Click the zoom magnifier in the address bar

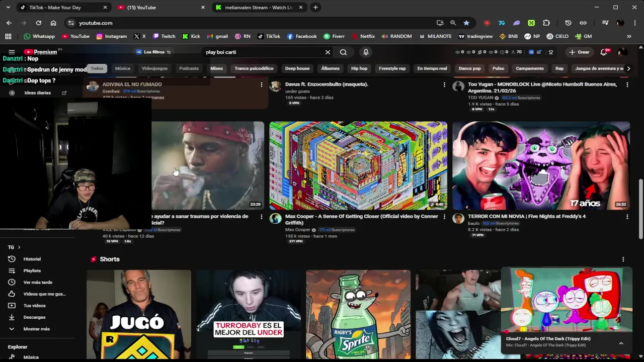pyautogui.click(x=453, y=23)
